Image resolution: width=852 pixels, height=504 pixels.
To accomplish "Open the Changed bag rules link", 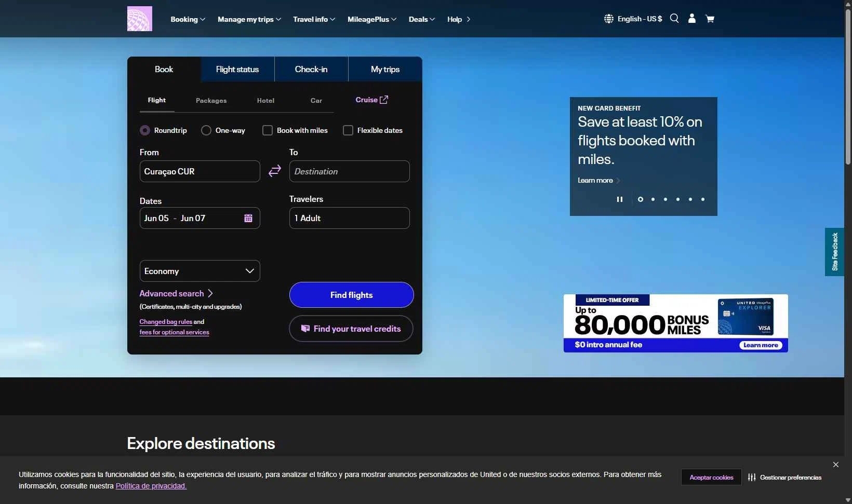I will pos(166,322).
